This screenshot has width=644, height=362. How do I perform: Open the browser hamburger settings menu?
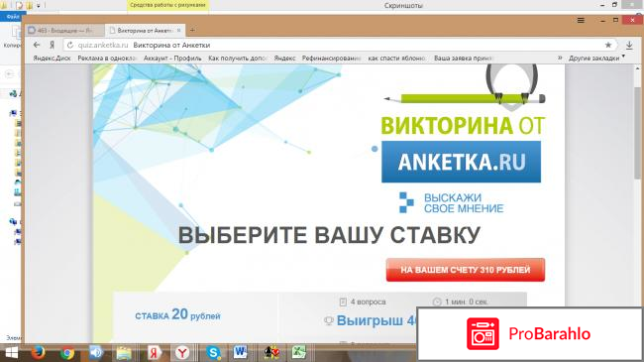pos(581,20)
